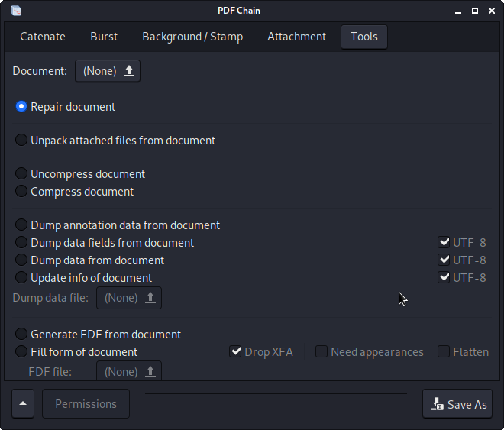This screenshot has width=504, height=430.
Task: Open the FDF file (None) chooser
Action: [x=129, y=371]
